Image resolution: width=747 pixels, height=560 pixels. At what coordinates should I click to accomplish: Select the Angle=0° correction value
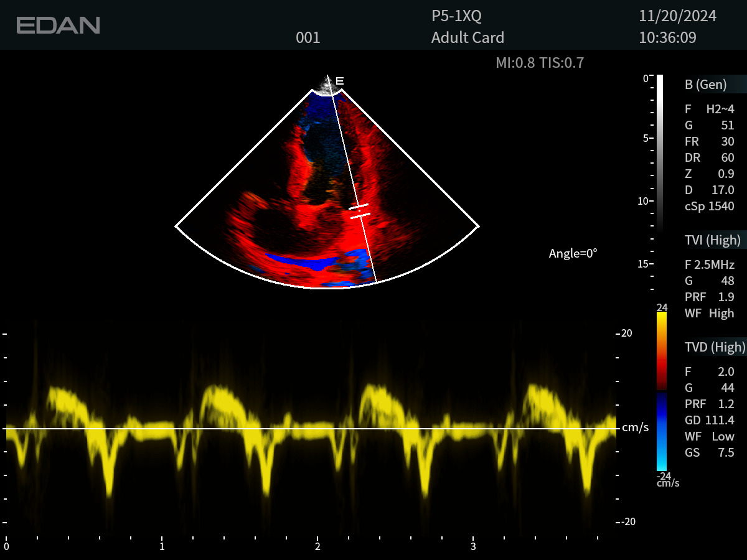[573, 253]
